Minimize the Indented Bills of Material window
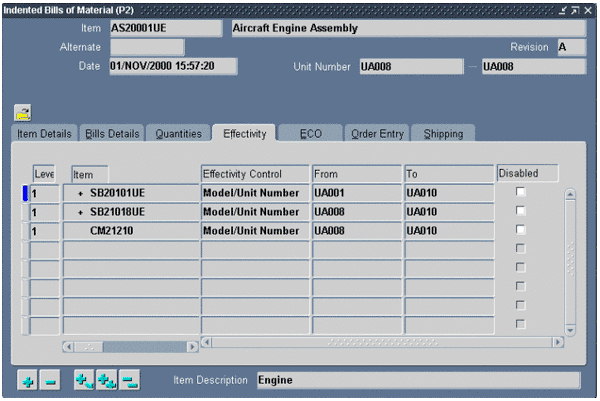This screenshot has width=600, height=401. click(x=562, y=10)
